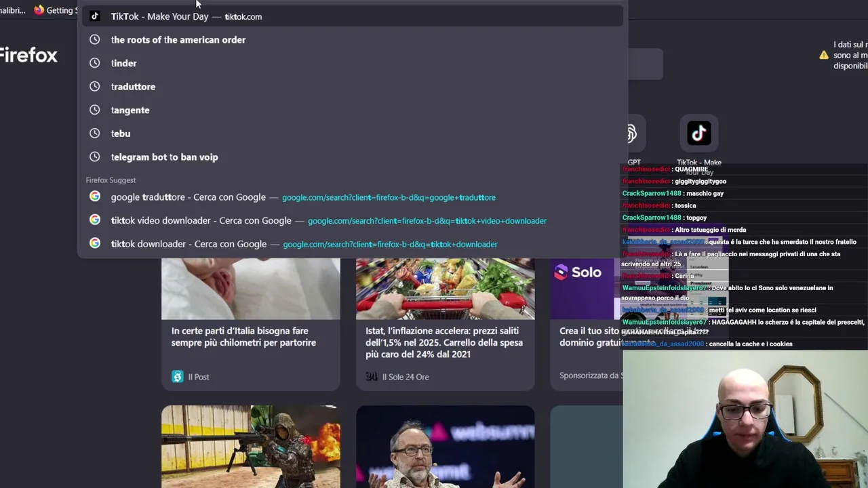Click the google+traduttore search URL
The height and width of the screenshot is (488, 868).
click(x=389, y=197)
